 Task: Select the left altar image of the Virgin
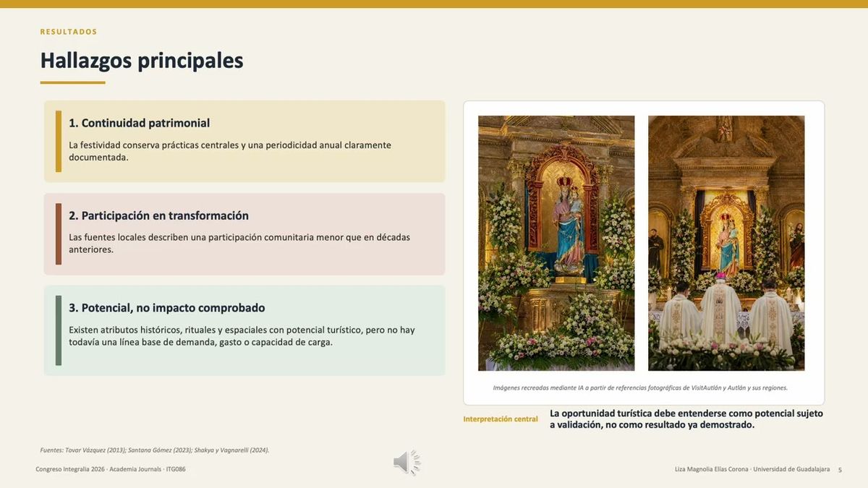tap(556, 243)
